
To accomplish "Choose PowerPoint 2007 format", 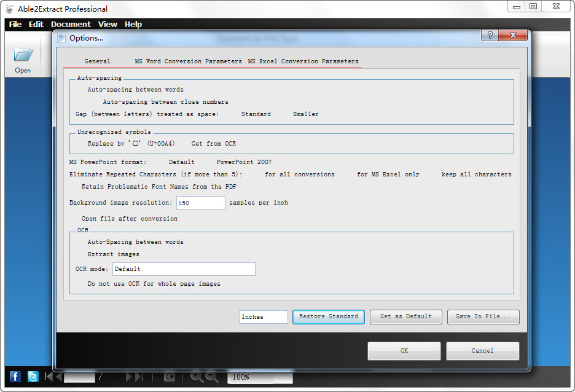I will coord(244,162).
